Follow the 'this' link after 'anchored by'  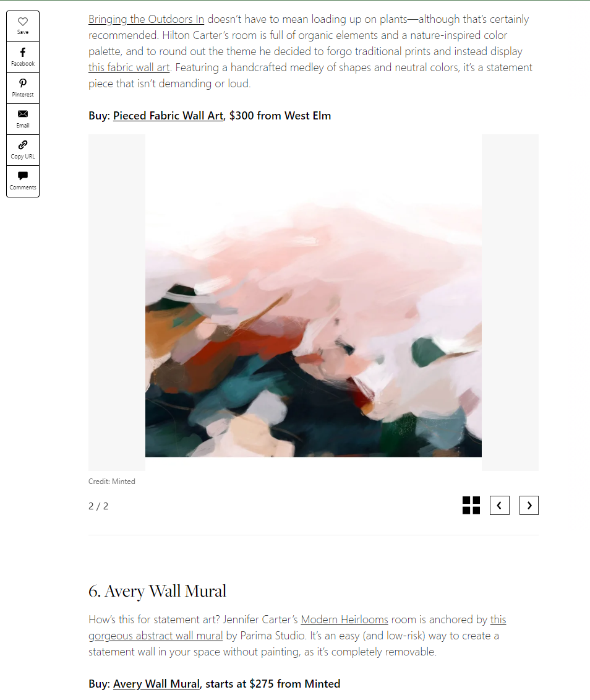coord(498,620)
